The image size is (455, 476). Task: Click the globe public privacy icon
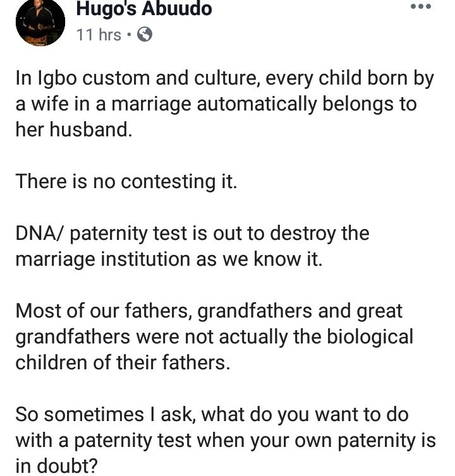point(144,34)
